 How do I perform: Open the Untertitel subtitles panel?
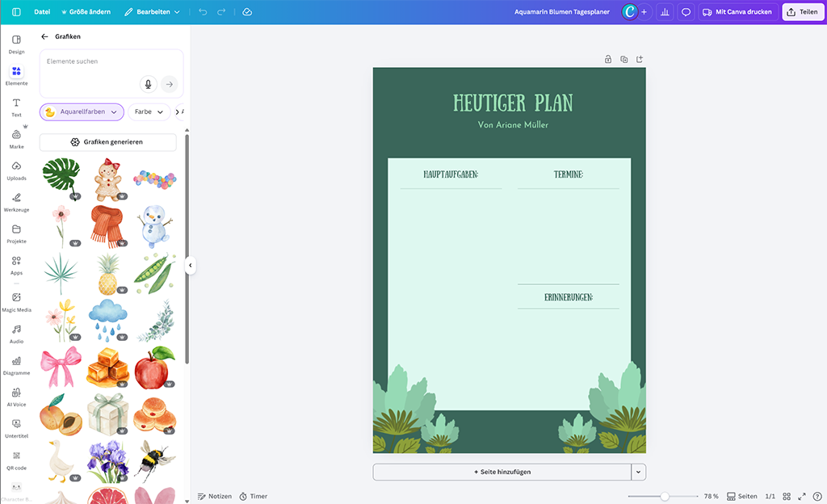(16, 429)
